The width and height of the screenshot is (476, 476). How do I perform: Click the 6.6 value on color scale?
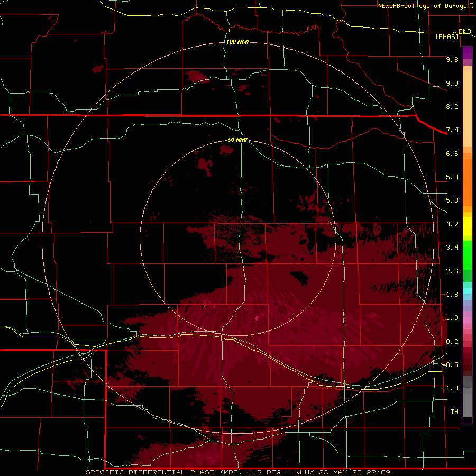pos(452,153)
